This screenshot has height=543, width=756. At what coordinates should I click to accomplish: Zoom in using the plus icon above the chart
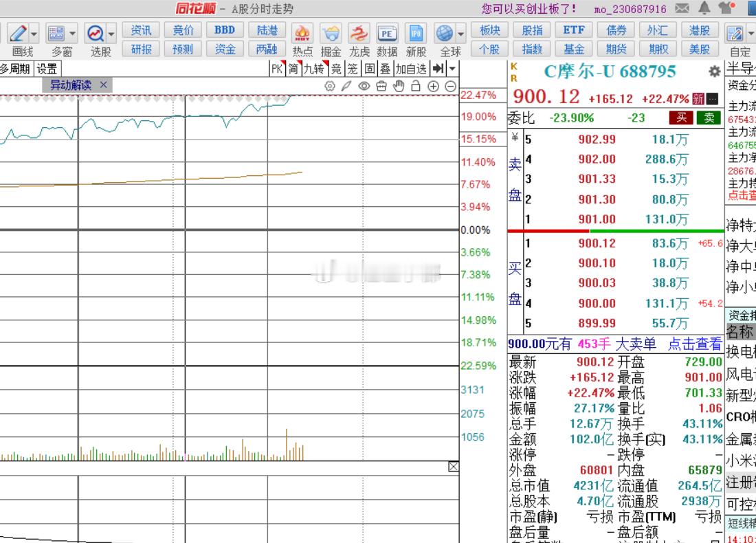[x=433, y=85]
